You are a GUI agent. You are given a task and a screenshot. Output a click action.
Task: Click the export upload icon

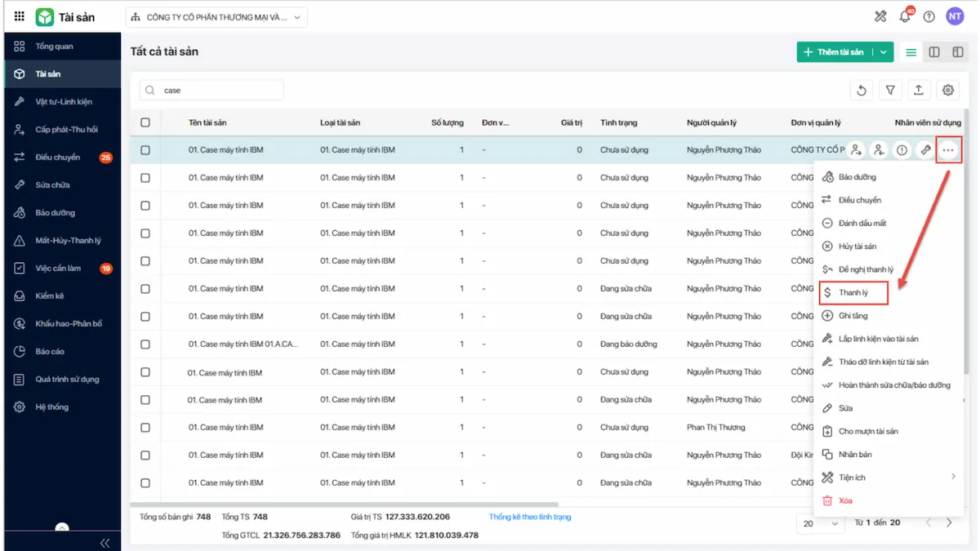point(919,91)
